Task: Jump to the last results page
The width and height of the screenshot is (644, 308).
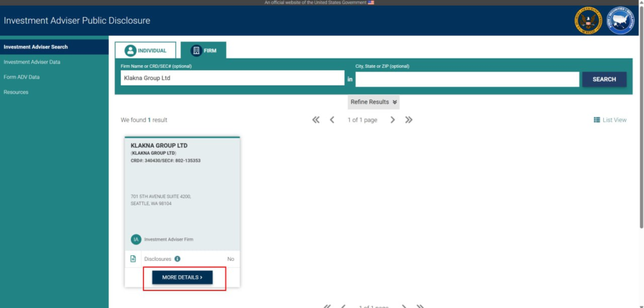Action: tap(409, 120)
